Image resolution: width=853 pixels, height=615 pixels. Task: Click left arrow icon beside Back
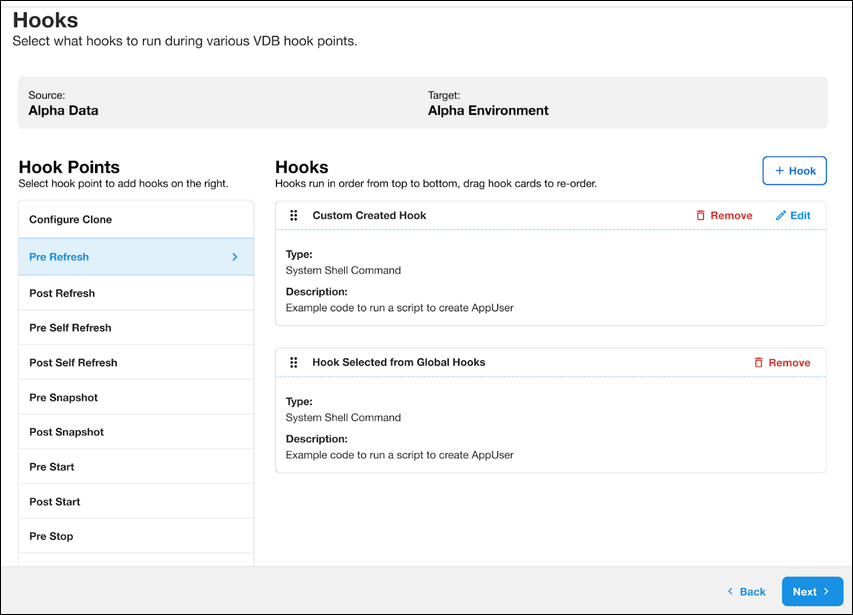730,592
